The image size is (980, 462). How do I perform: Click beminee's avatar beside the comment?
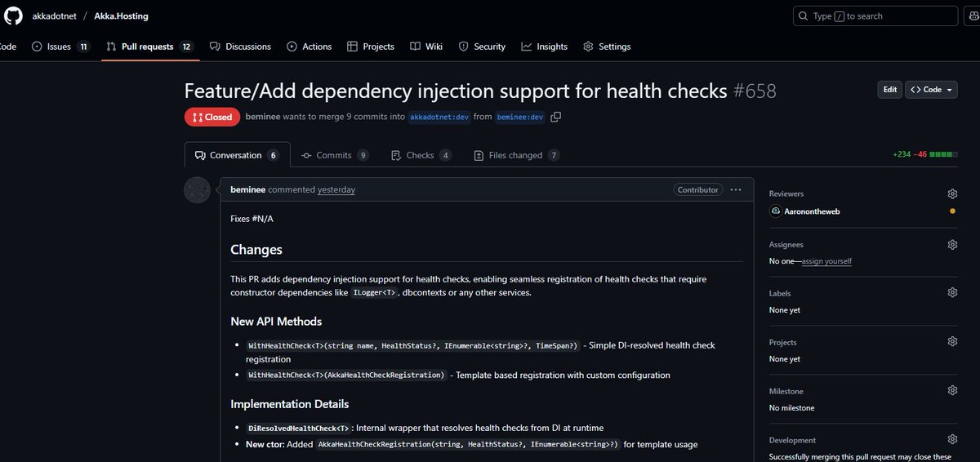tap(197, 190)
